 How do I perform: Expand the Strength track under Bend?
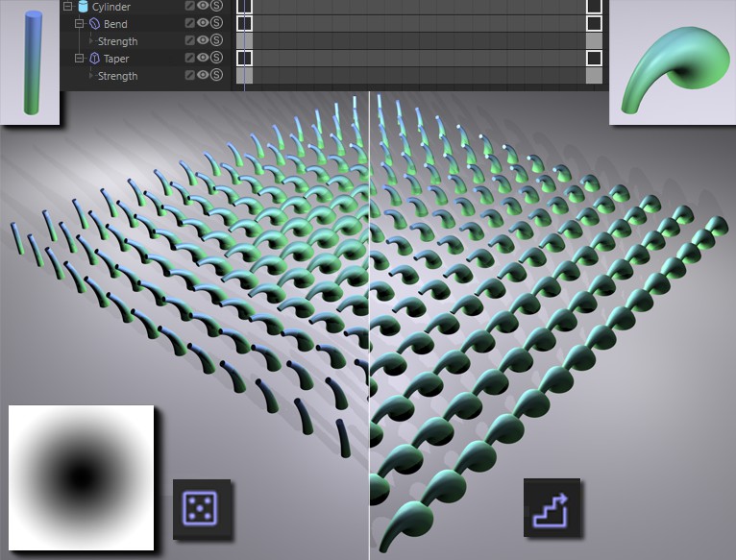point(91,41)
